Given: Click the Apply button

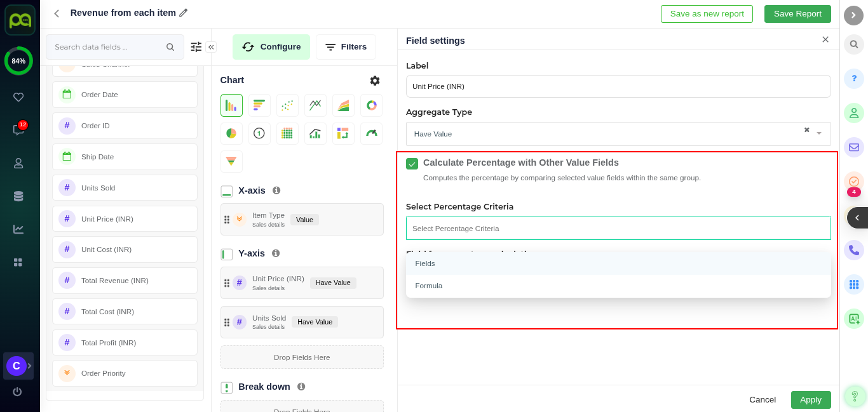Looking at the screenshot, I should tap(810, 400).
